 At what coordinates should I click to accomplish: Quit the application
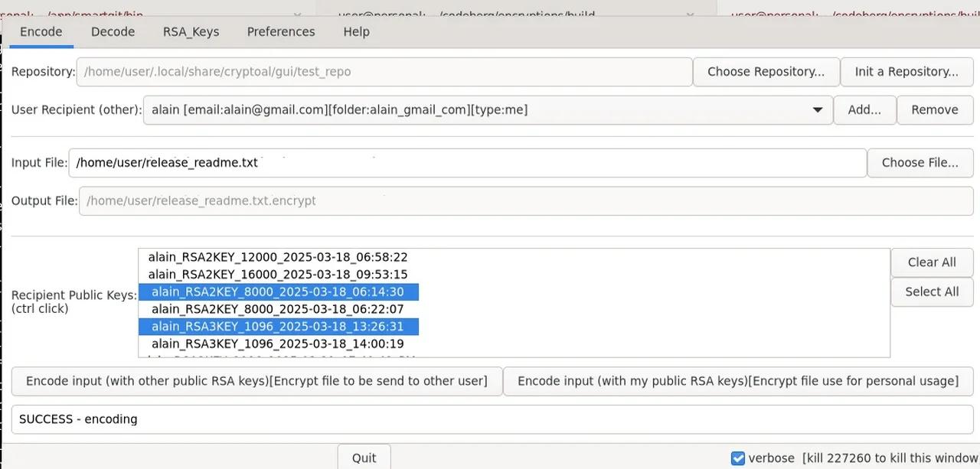[364, 457]
